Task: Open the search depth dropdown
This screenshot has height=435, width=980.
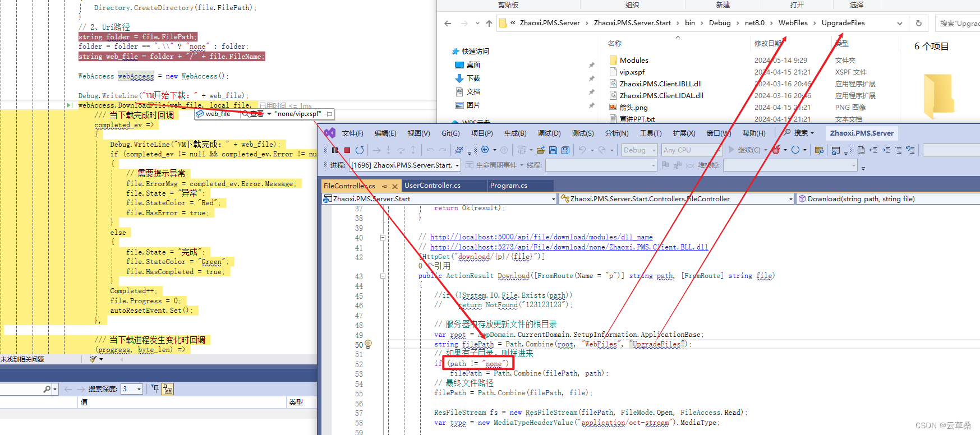Action: (x=139, y=389)
